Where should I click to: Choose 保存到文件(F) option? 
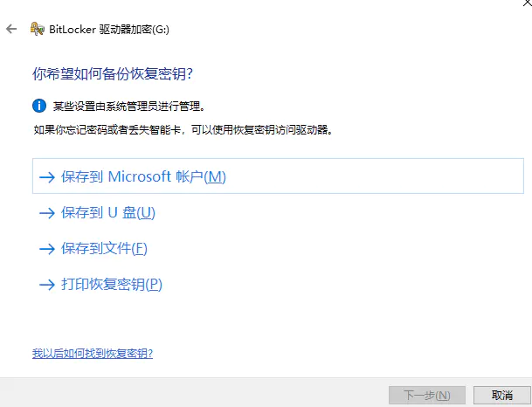pyautogui.click(x=104, y=248)
